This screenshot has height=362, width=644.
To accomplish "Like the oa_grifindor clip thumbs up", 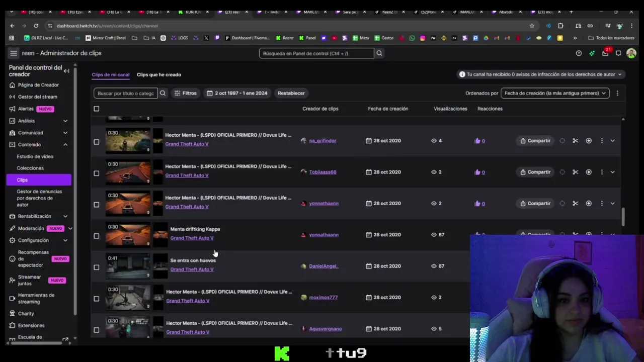I will point(477,141).
